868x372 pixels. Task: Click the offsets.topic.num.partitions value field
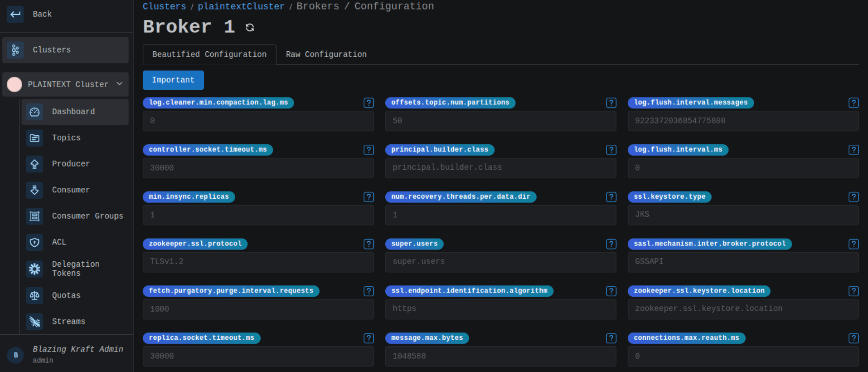coord(501,121)
